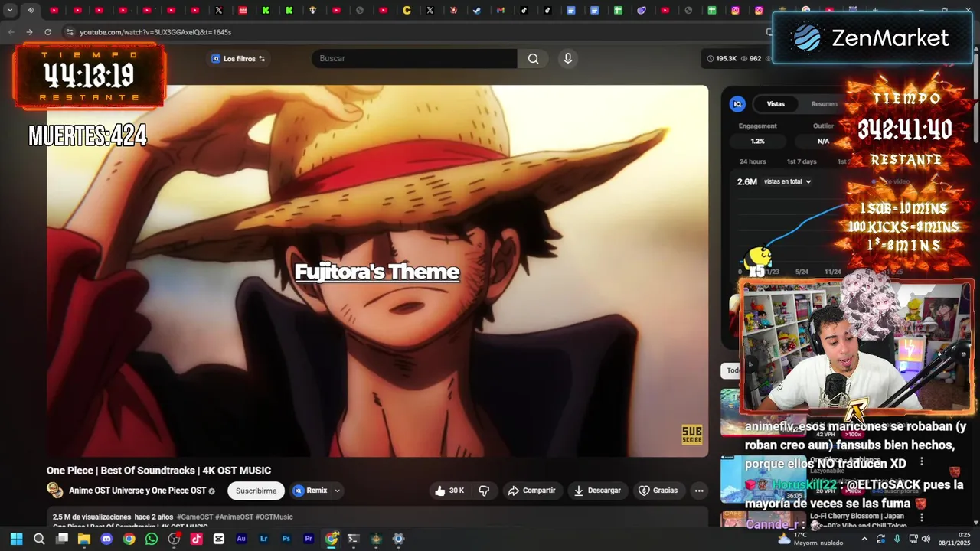This screenshot has height=551, width=980.
Task: Open Task View from the taskbar
Action: [62, 539]
